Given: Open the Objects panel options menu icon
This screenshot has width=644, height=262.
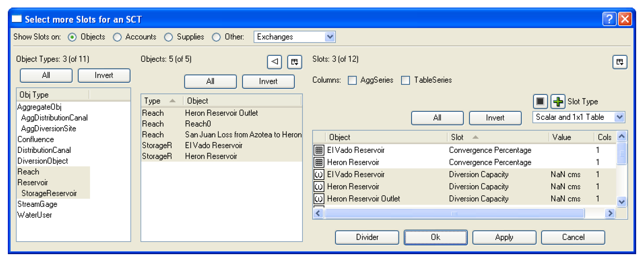Looking at the screenshot, I should click(295, 62).
